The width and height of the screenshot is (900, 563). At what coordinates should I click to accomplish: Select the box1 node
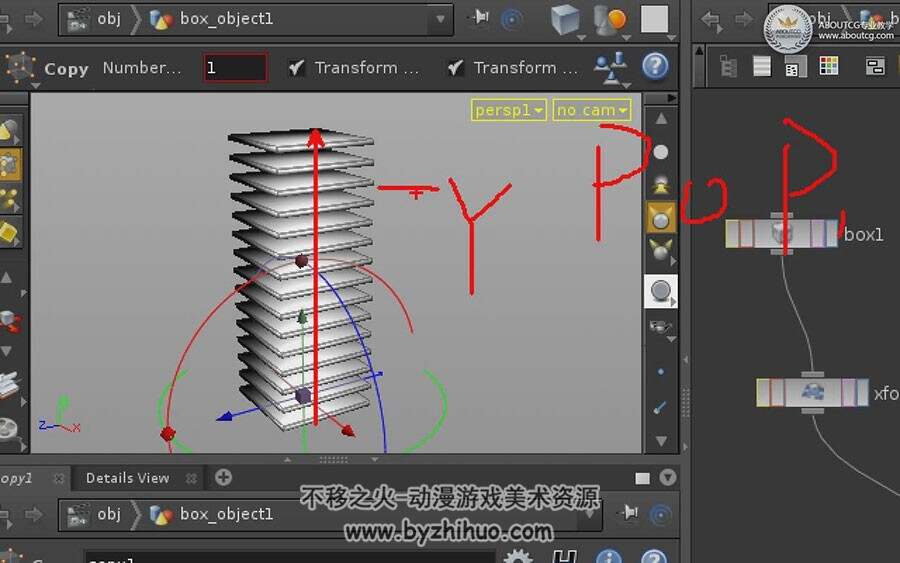781,234
